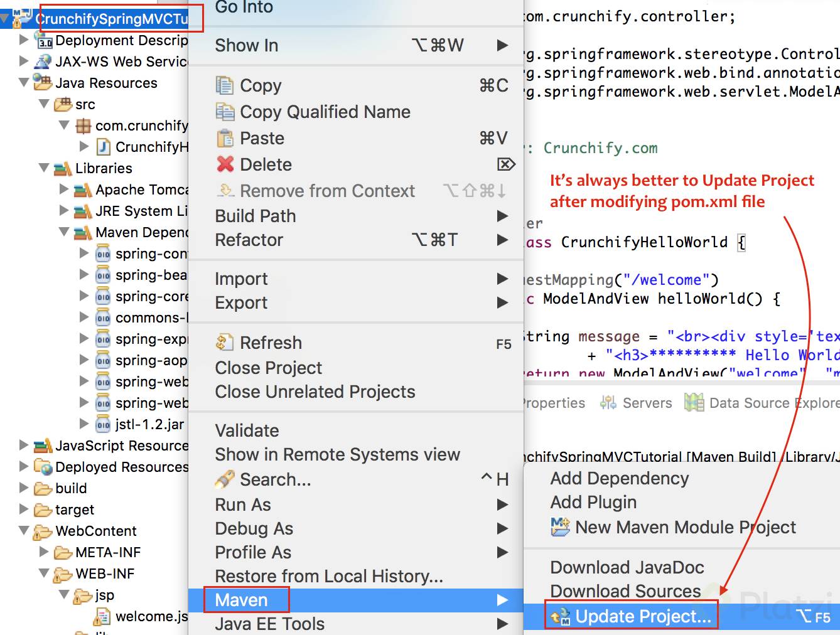
Task: Click the Update Project icon in Maven submenu
Action: click(561, 616)
